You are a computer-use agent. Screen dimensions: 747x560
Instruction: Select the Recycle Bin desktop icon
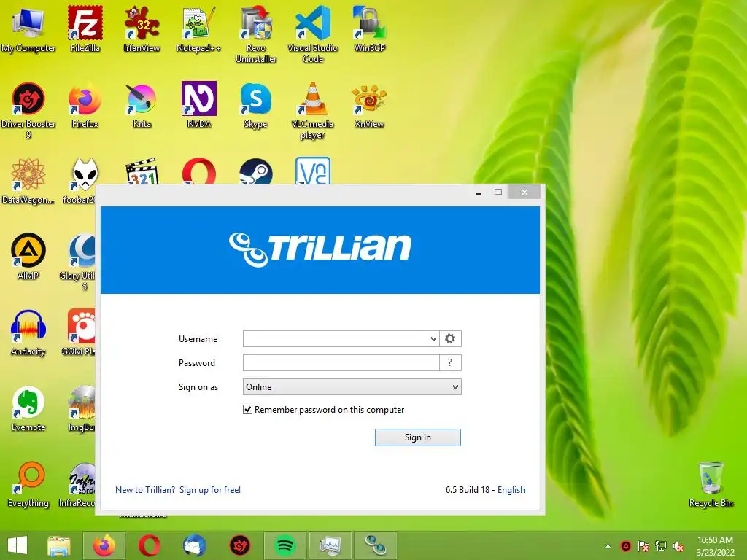point(711,484)
